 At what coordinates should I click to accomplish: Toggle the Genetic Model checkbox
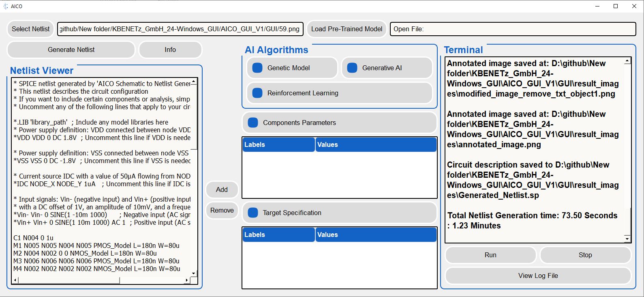click(257, 68)
